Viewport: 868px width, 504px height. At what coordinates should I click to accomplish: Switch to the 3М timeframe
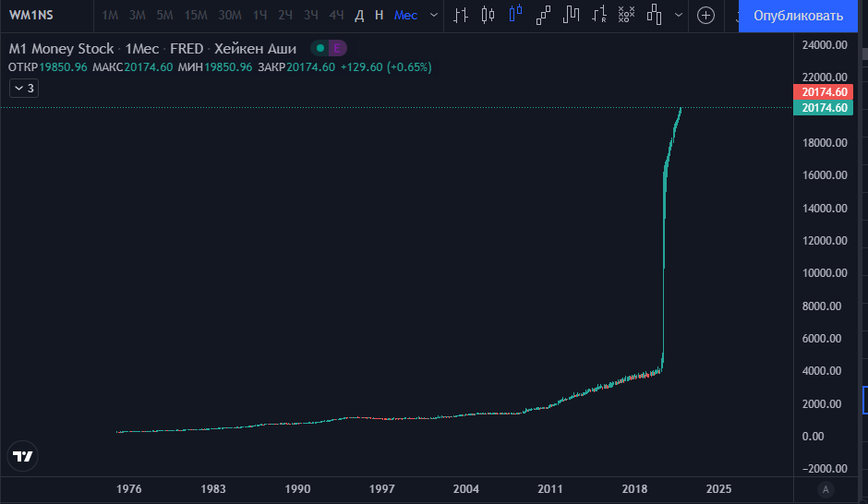(137, 16)
